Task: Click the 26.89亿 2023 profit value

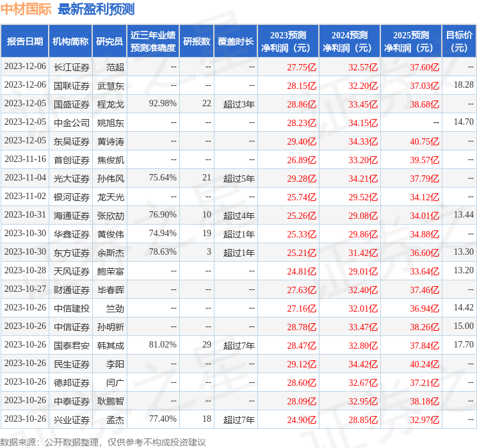Action: [x=302, y=160]
